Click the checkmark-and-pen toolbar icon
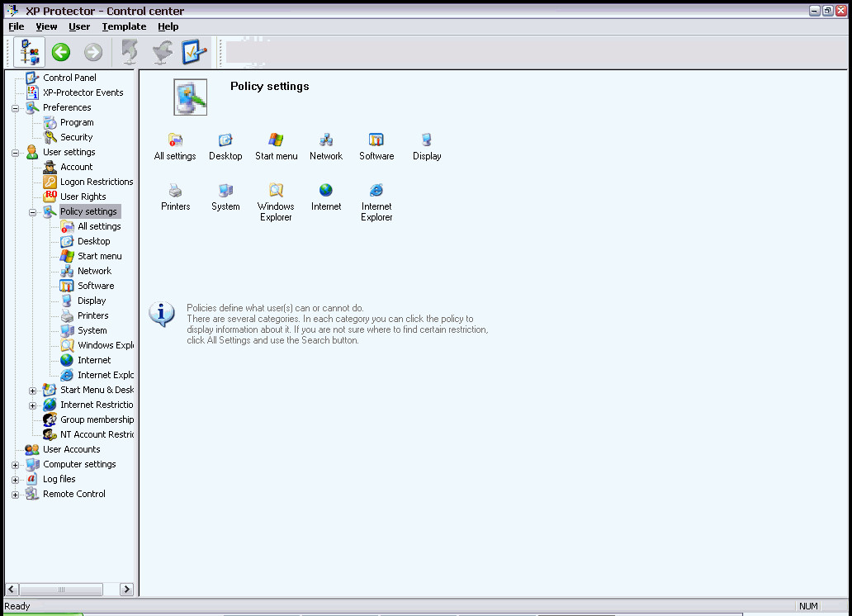 (193, 52)
